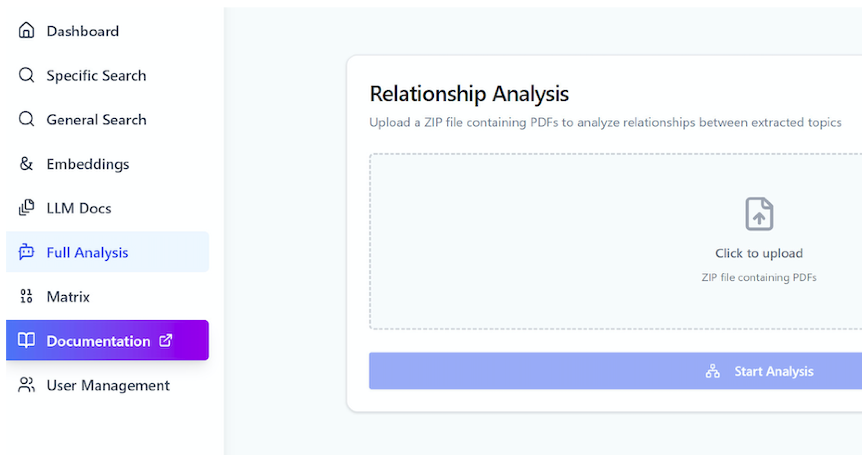Click the Documentation book icon
The width and height of the screenshot is (868, 464).
[x=26, y=340]
